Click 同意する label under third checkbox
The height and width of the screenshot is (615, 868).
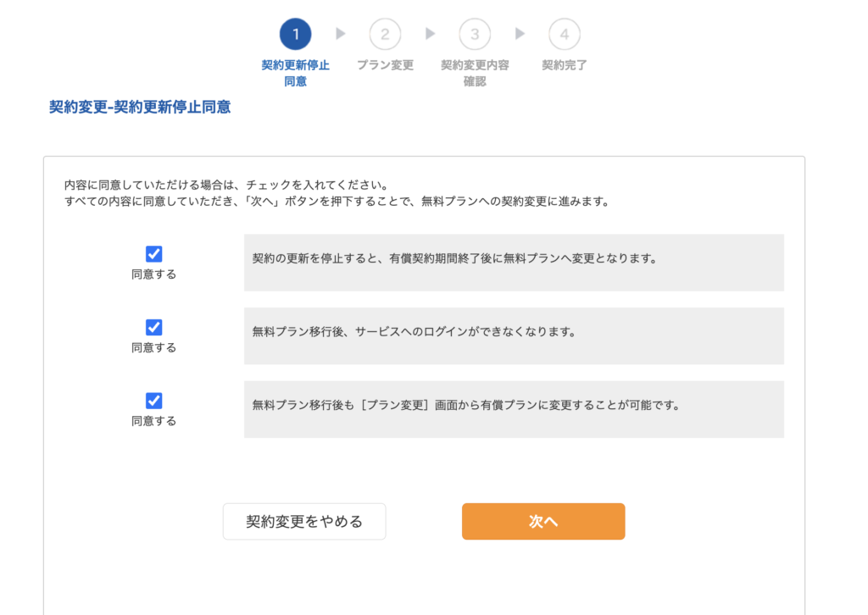tap(154, 421)
